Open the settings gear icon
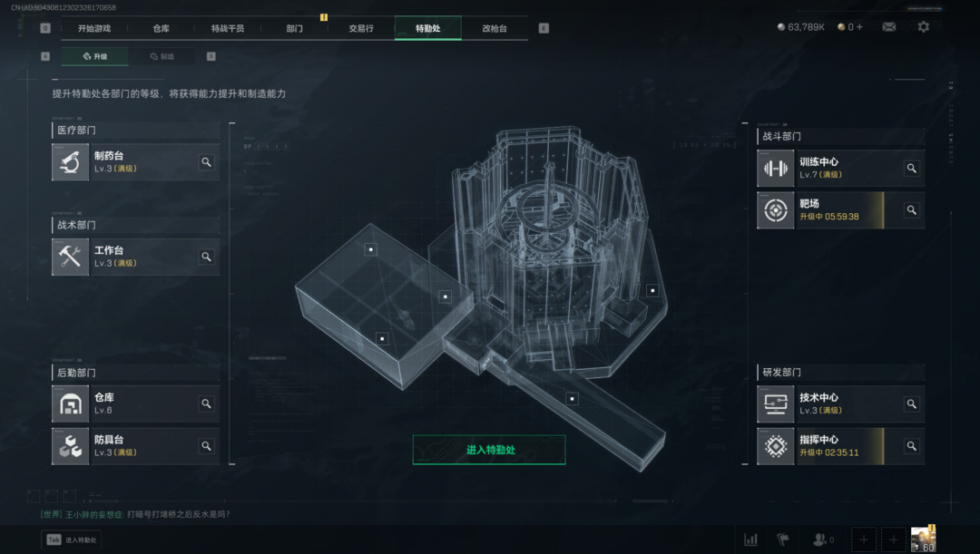The width and height of the screenshot is (980, 554). 923,27
